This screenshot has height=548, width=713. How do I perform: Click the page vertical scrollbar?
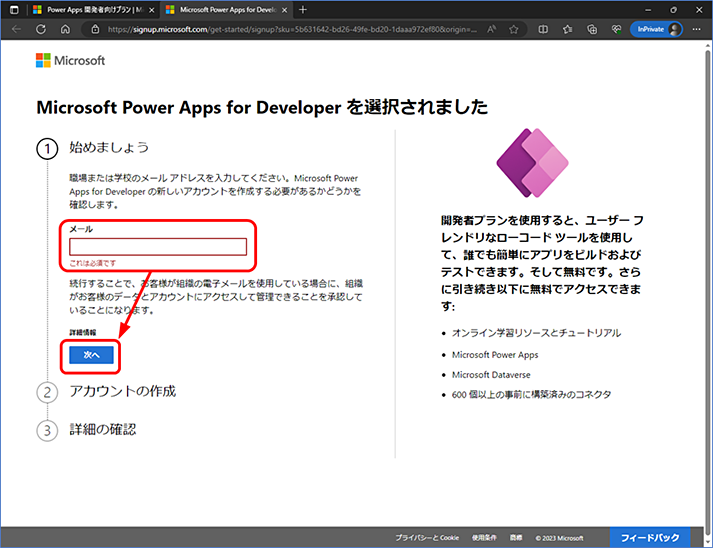[x=708, y=291]
